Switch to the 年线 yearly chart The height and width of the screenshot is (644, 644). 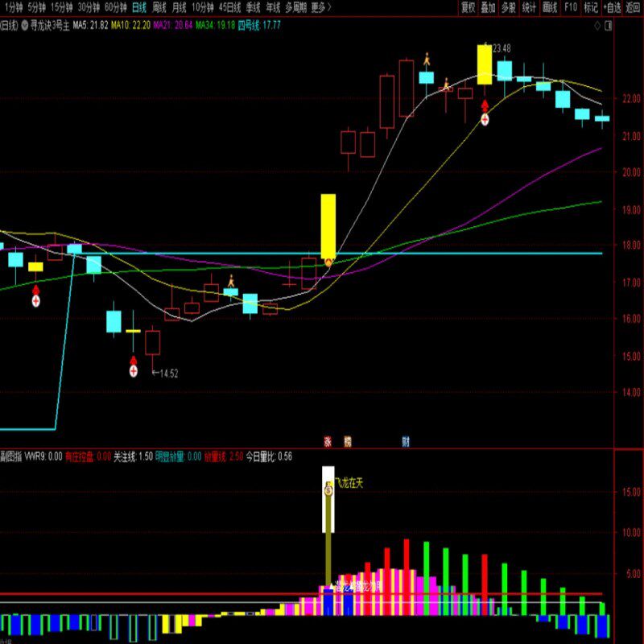point(273,7)
